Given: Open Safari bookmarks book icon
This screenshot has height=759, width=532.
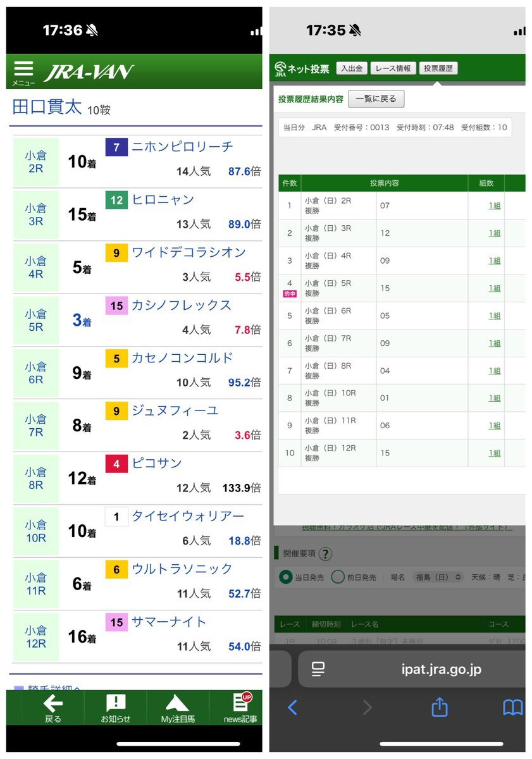Looking at the screenshot, I should (x=512, y=707).
